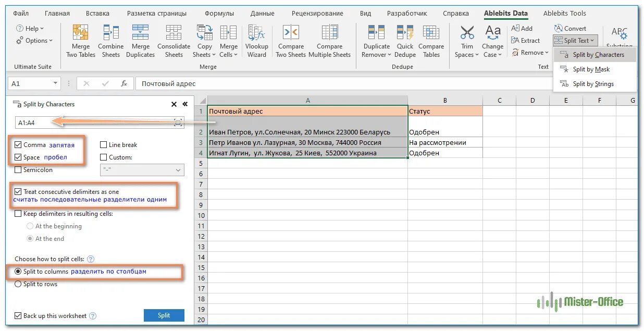This screenshot has height=331, width=644.
Task: Uncheck the Space delimiter checkbox
Action: pyautogui.click(x=19, y=157)
